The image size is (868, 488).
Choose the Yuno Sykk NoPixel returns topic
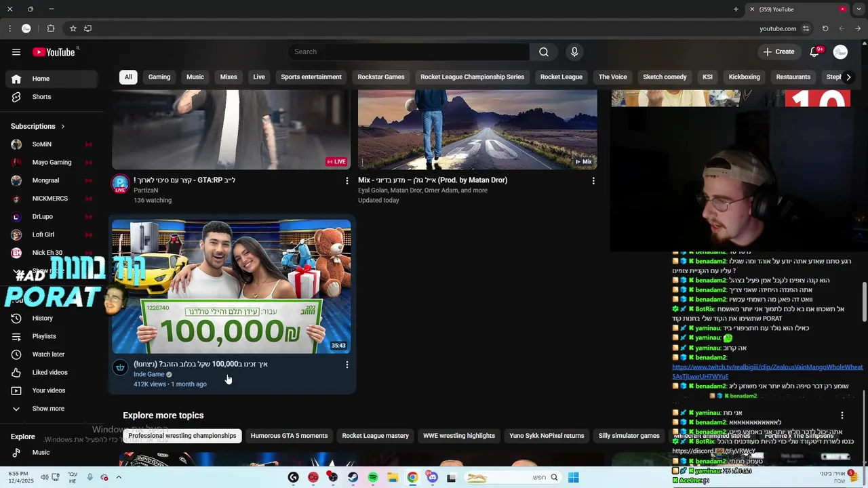(547, 436)
